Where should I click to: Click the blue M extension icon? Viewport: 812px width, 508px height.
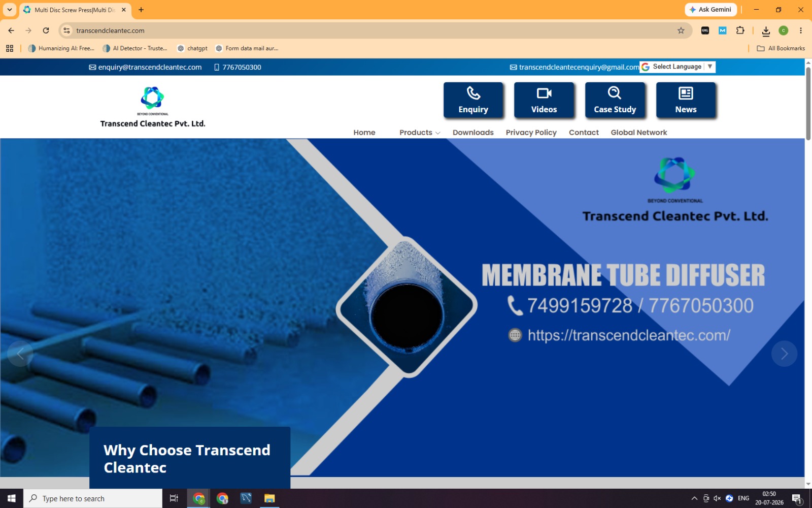tap(723, 30)
